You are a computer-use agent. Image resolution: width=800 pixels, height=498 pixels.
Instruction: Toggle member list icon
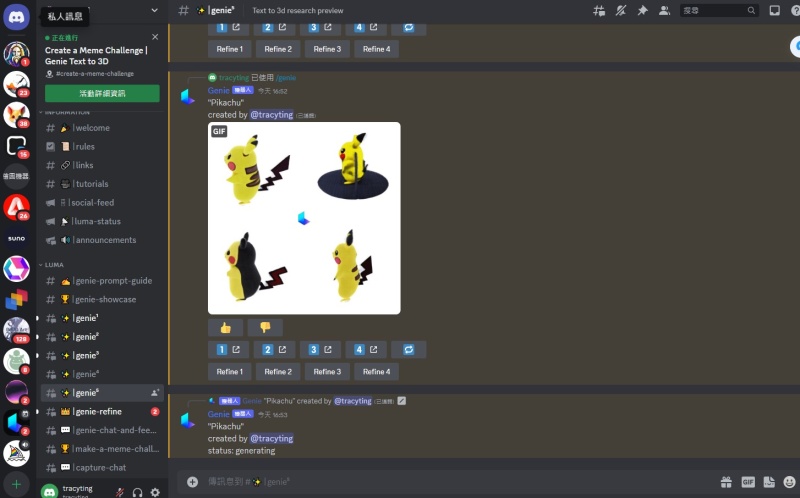[664, 11]
